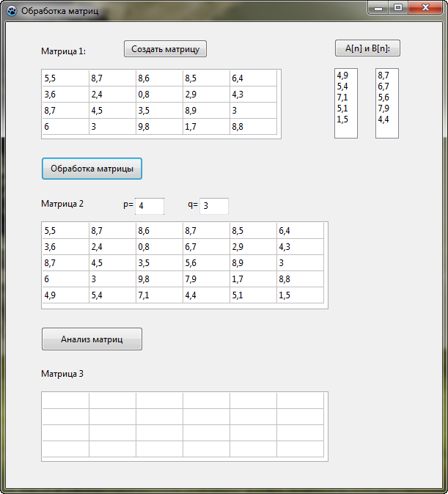Click cell 4,9 in Матрица 2 grid
The height and width of the screenshot is (494, 448).
click(65, 295)
